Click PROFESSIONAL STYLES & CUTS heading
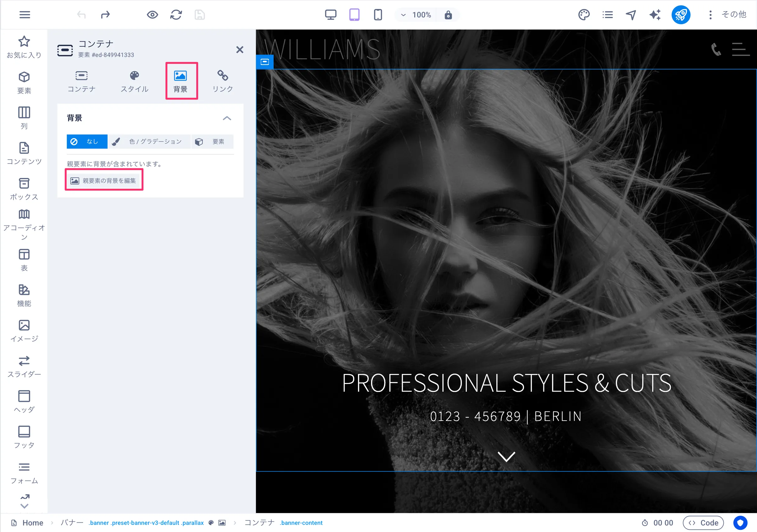The height and width of the screenshot is (532, 757). (x=506, y=383)
